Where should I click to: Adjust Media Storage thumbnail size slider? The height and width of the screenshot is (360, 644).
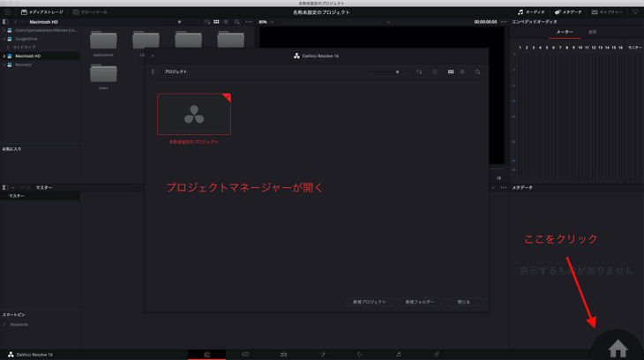pos(180,22)
